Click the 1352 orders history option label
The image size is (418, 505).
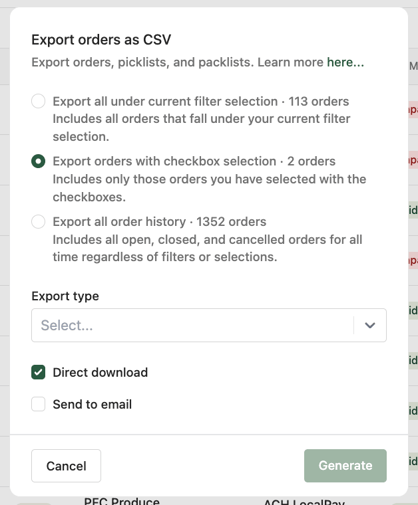click(x=159, y=222)
